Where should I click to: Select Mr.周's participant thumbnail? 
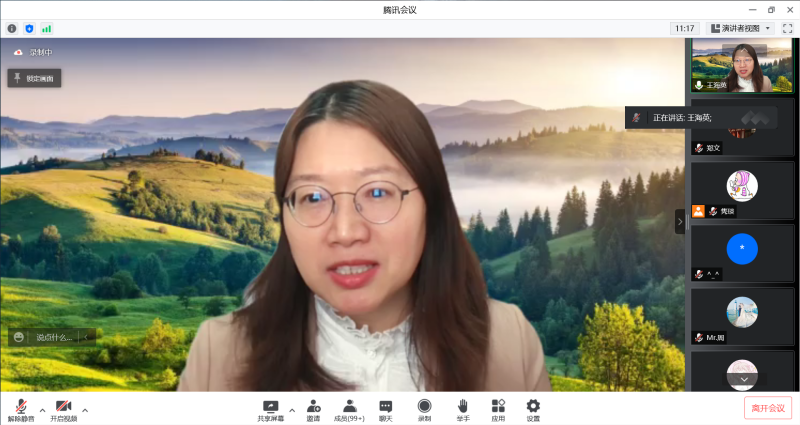coord(742,316)
